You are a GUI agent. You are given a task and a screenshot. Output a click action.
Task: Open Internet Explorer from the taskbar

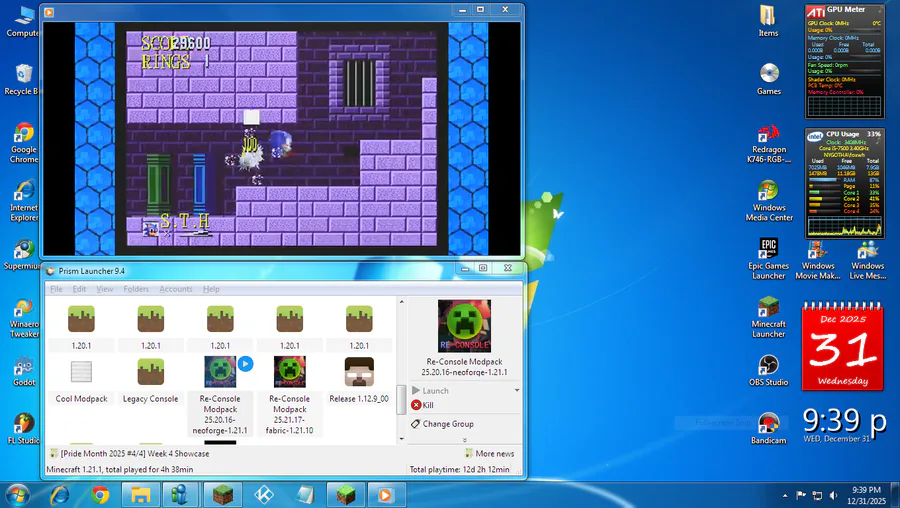60,495
